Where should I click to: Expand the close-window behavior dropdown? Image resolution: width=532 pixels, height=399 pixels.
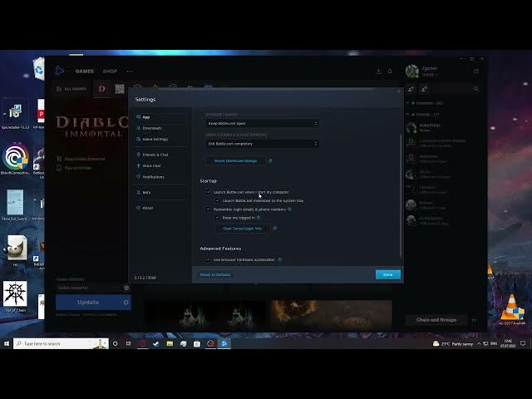click(x=263, y=144)
